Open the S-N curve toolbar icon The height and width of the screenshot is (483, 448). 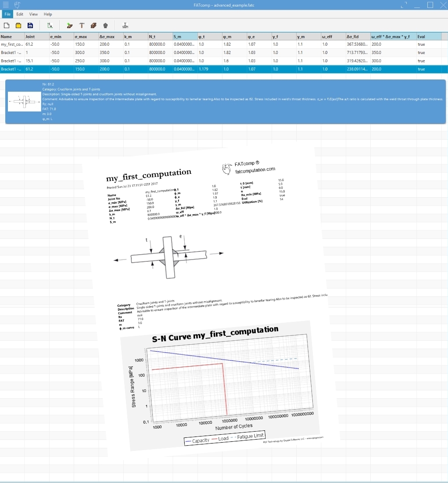tap(50, 25)
